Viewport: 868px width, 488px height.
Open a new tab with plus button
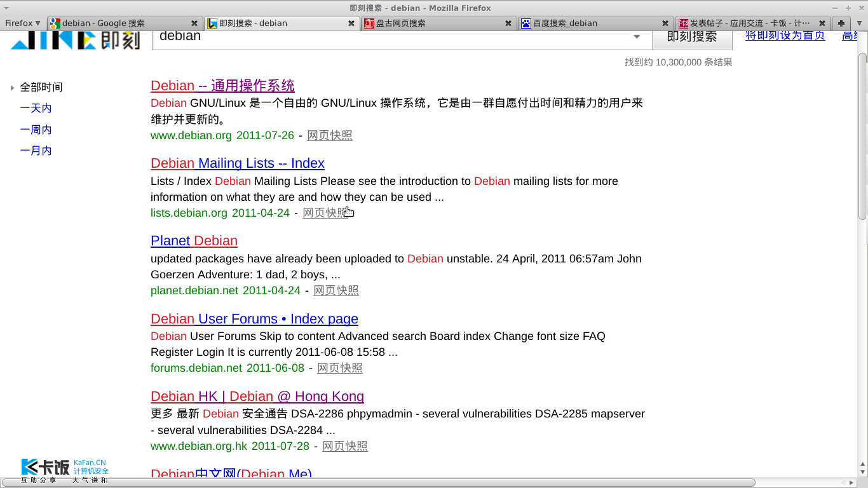click(841, 23)
